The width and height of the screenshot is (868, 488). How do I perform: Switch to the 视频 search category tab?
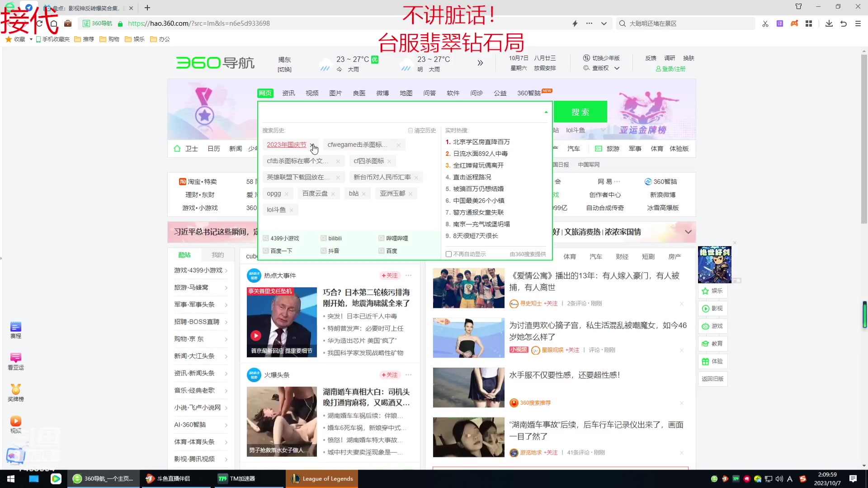coord(311,93)
